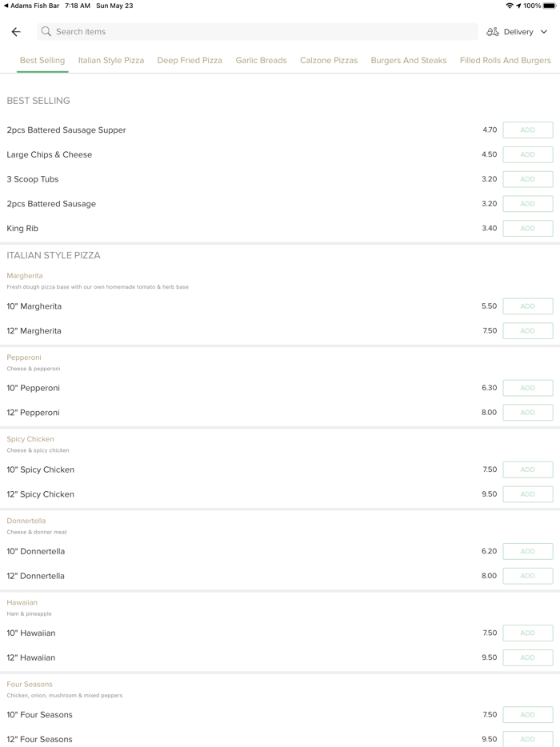
Task: Switch to Italian Style Pizza tab
Action: click(111, 60)
